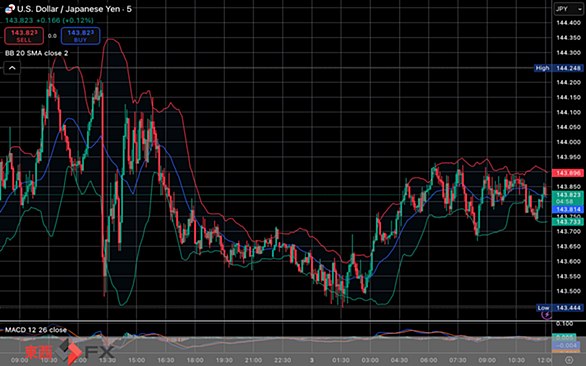Click the BUY 143.823 button
Viewport: 586px width, 366px height.
tap(80, 36)
